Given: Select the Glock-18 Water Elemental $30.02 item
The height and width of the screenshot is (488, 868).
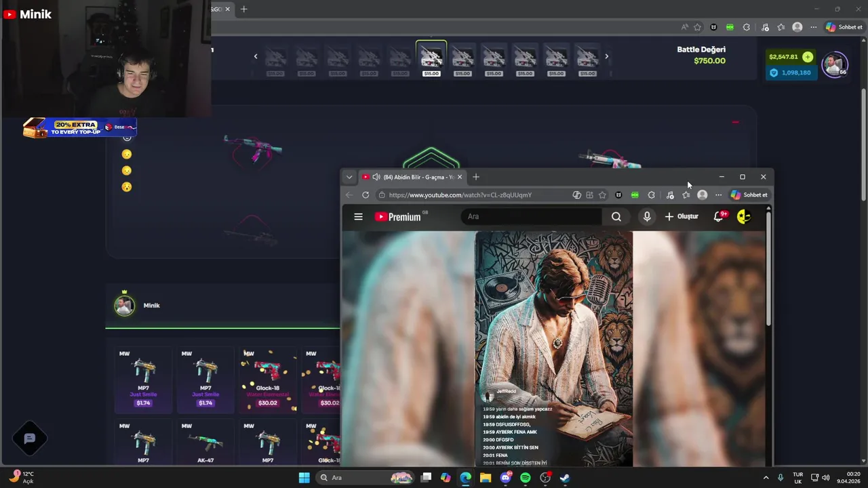Looking at the screenshot, I should (268, 380).
